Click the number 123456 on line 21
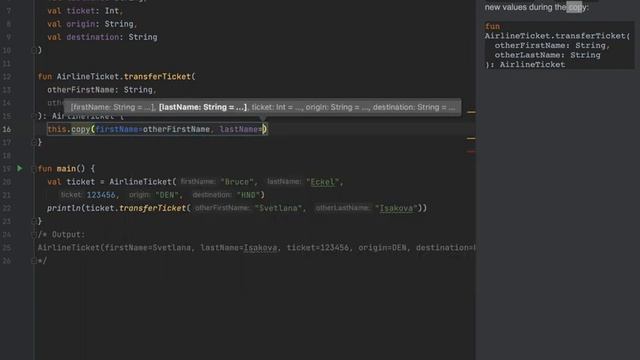Image resolution: width=640 pixels, height=360 pixels. click(x=101, y=195)
